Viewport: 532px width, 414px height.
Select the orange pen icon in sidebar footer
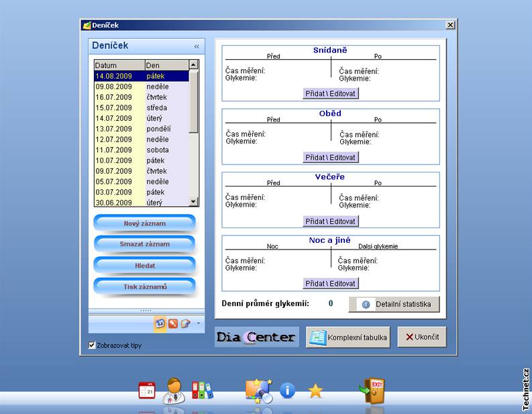pyautogui.click(x=173, y=323)
